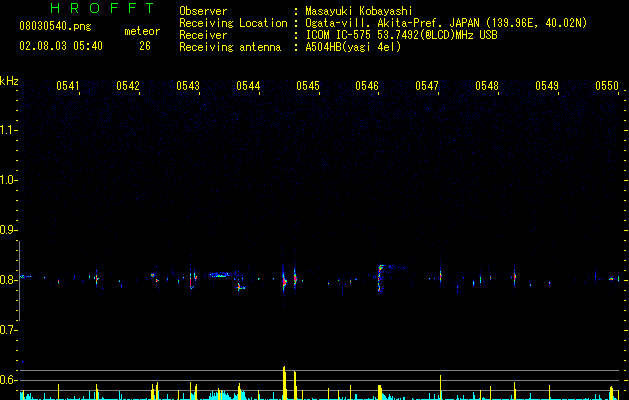Click observer name Masayuki Kobayashi
This screenshot has height=400, width=629.
point(359,11)
